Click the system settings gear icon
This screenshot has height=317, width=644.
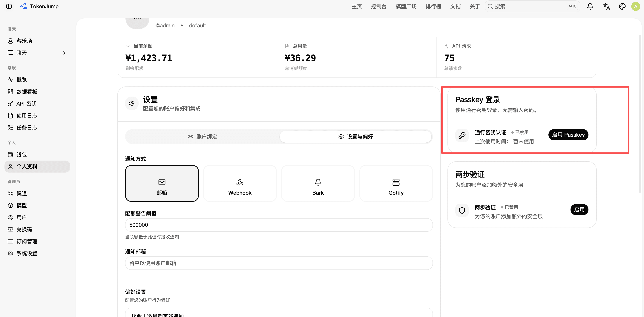[x=10, y=253]
